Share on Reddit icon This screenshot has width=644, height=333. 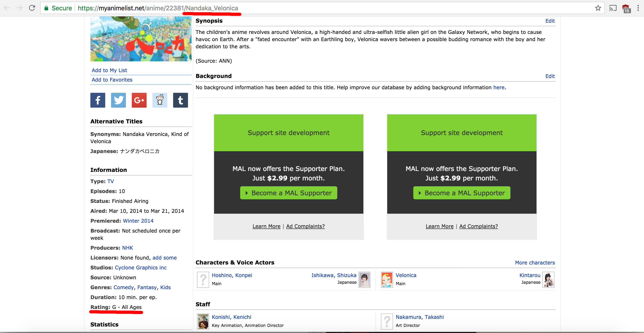pos(160,100)
